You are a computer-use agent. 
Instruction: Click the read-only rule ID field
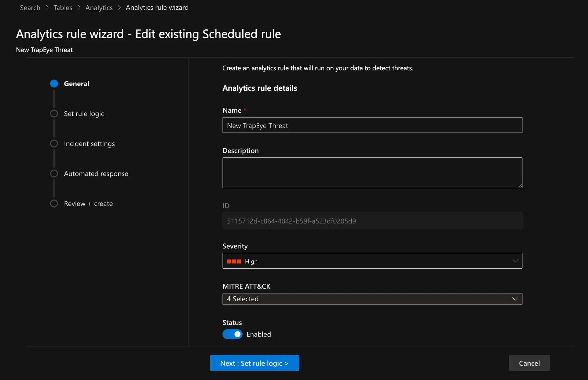[x=372, y=221]
